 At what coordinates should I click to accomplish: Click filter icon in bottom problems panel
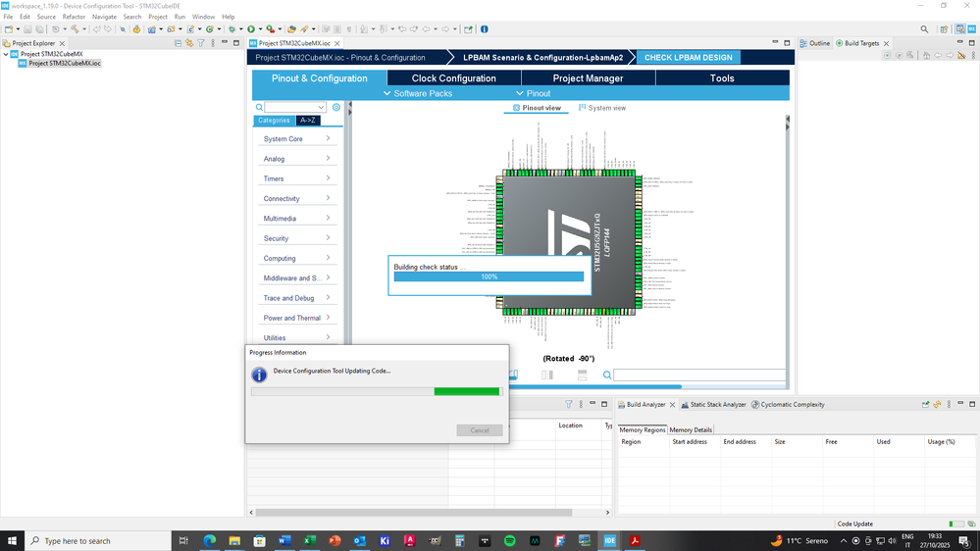coord(569,404)
